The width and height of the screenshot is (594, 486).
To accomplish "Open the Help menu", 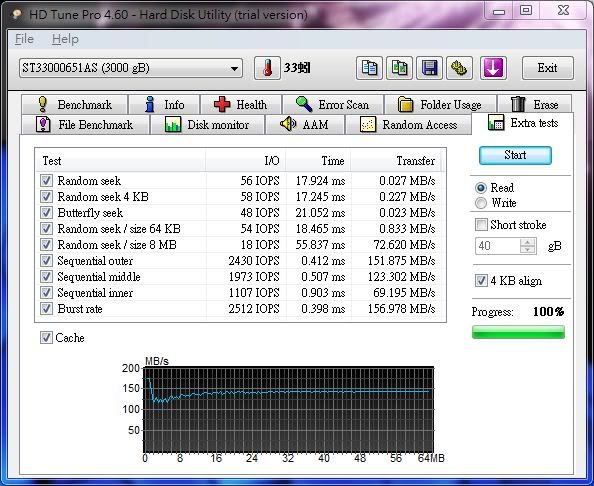I will click(65, 39).
